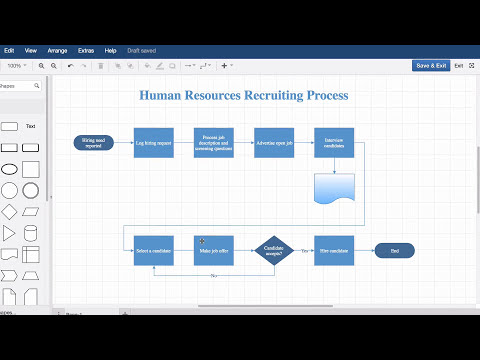
Task: Open the Edit menu
Action: 9,51
